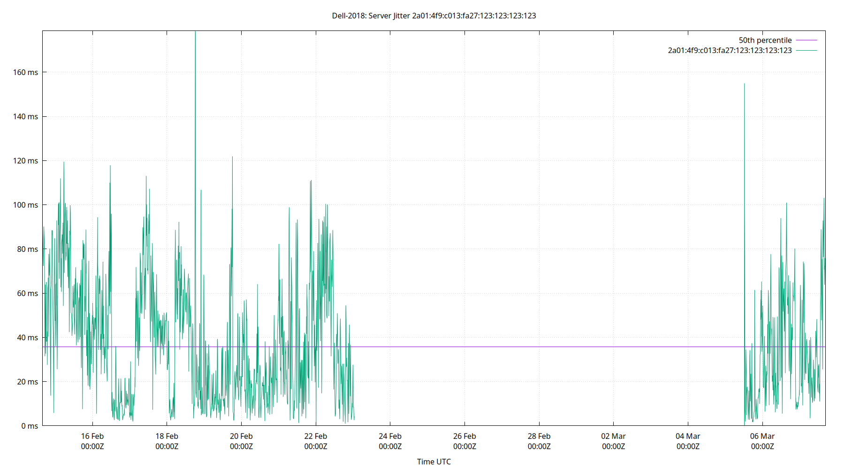868x469 pixels.
Task: Toggle the "50th percentile" legend entry
Action: (765, 40)
